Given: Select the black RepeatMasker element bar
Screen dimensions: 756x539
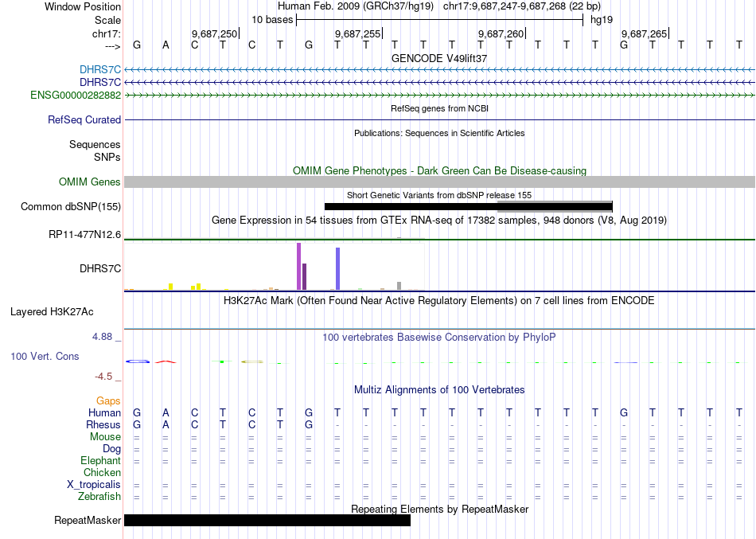Looking at the screenshot, I should pyautogui.click(x=267, y=520).
